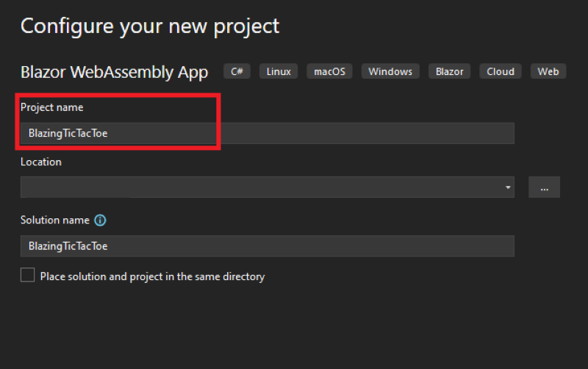Click the Solution name info icon
The image size is (588, 369).
click(101, 220)
